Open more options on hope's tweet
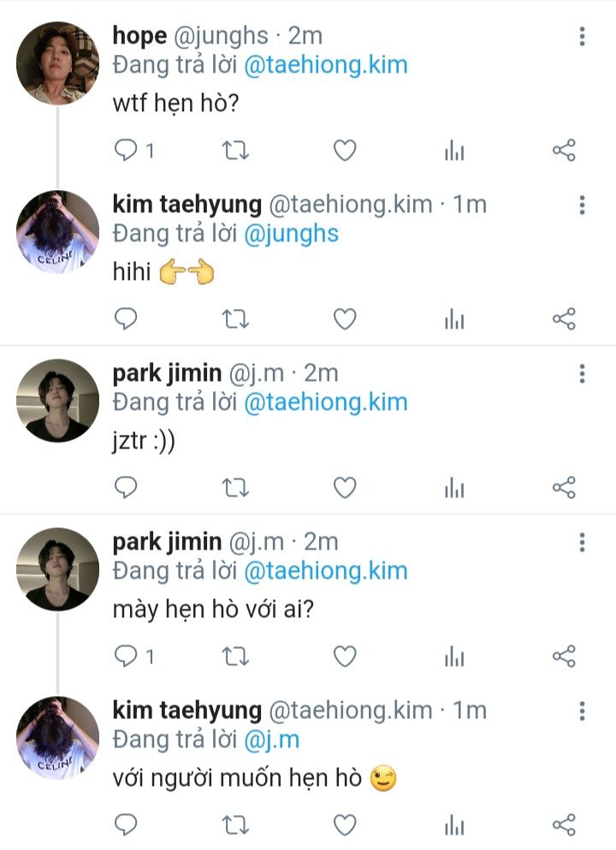The image size is (616, 850). click(x=582, y=37)
